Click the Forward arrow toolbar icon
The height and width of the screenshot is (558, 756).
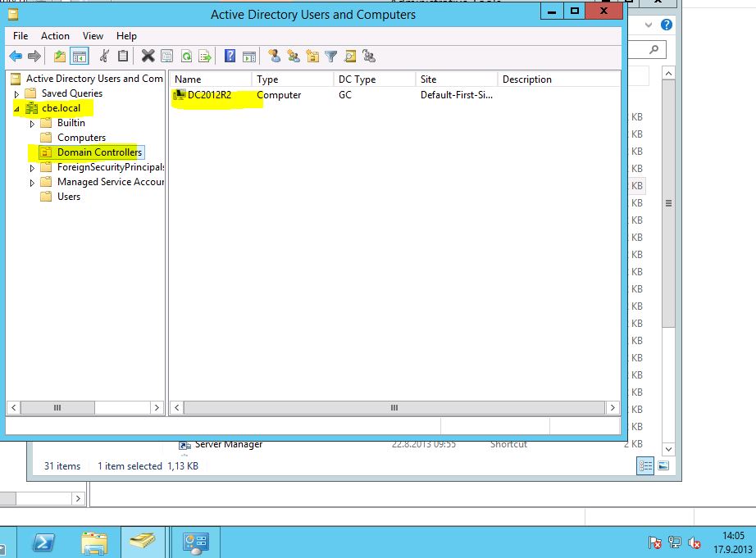[x=34, y=57]
